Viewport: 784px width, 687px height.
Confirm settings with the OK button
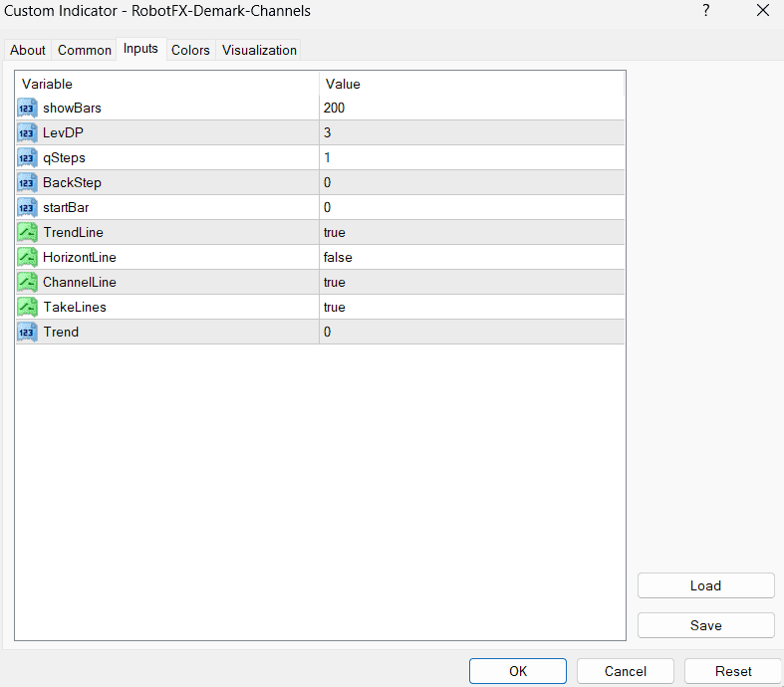point(517,671)
